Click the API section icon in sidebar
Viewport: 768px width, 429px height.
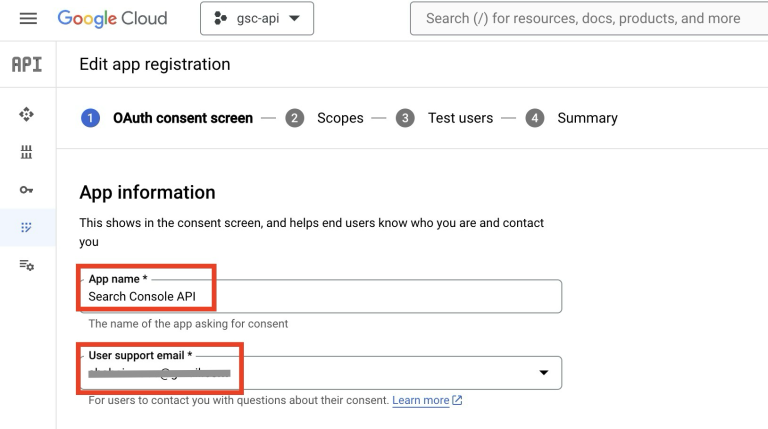pyautogui.click(x=27, y=65)
